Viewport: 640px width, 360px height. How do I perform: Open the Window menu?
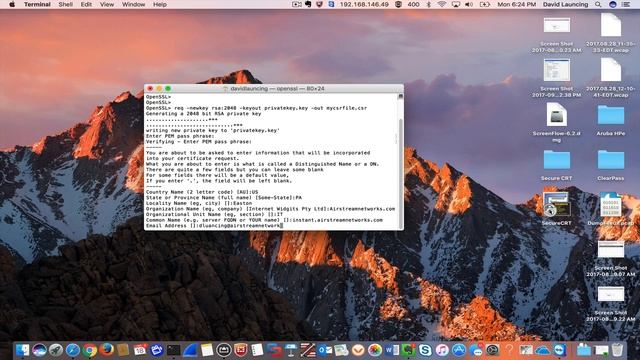click(x=133, y=4)
